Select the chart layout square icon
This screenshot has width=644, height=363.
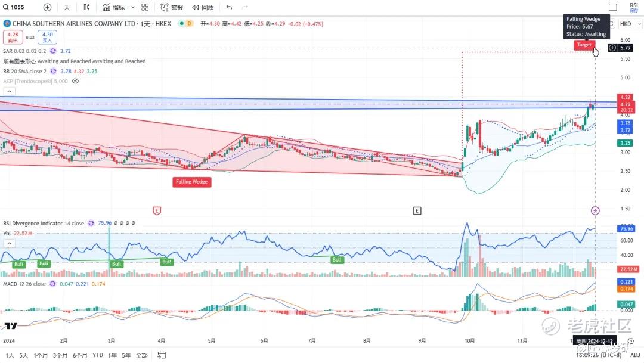pos(613,7)
